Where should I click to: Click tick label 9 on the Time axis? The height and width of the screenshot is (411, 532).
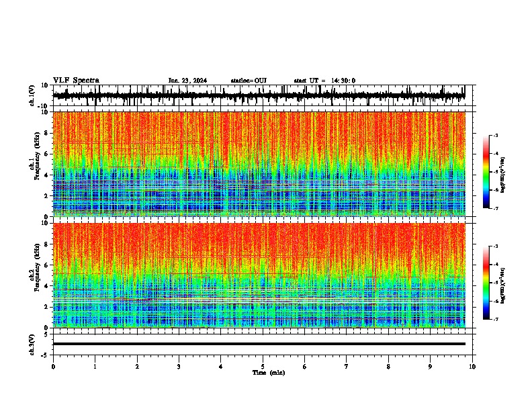point(430,367)
